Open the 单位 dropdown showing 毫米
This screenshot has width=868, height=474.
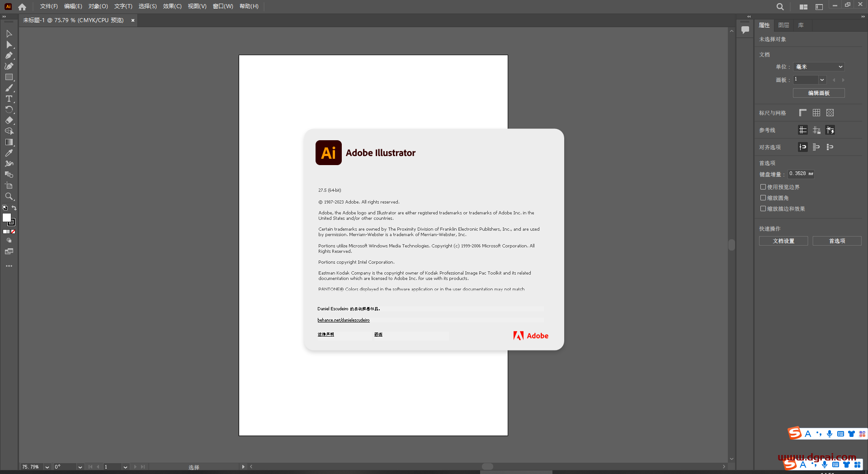tap(818, 66)
